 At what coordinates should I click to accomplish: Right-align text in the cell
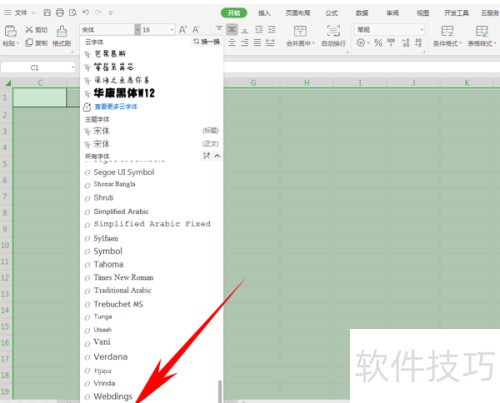(x=245, y=43)
